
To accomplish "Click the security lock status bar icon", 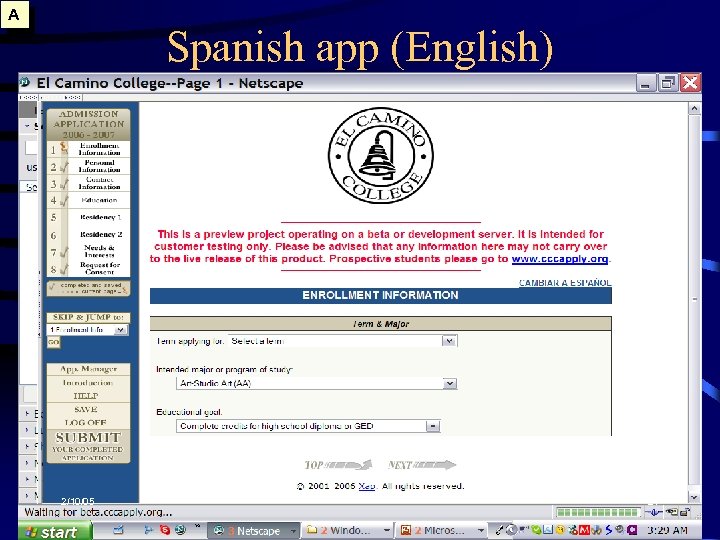I will pos(685,512).
